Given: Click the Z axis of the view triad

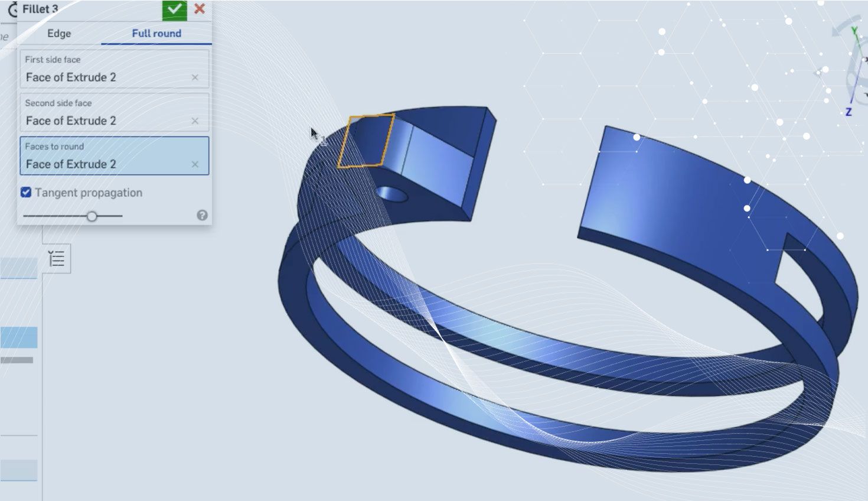Looking at the screenshot, I should coord(849,111).
